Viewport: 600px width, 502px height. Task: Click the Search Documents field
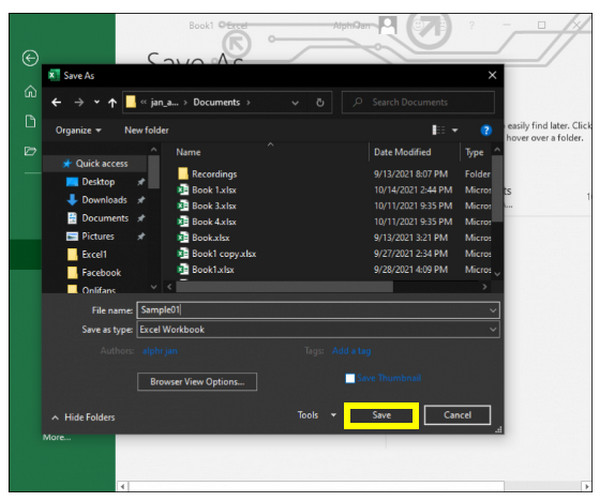point(418,102)
